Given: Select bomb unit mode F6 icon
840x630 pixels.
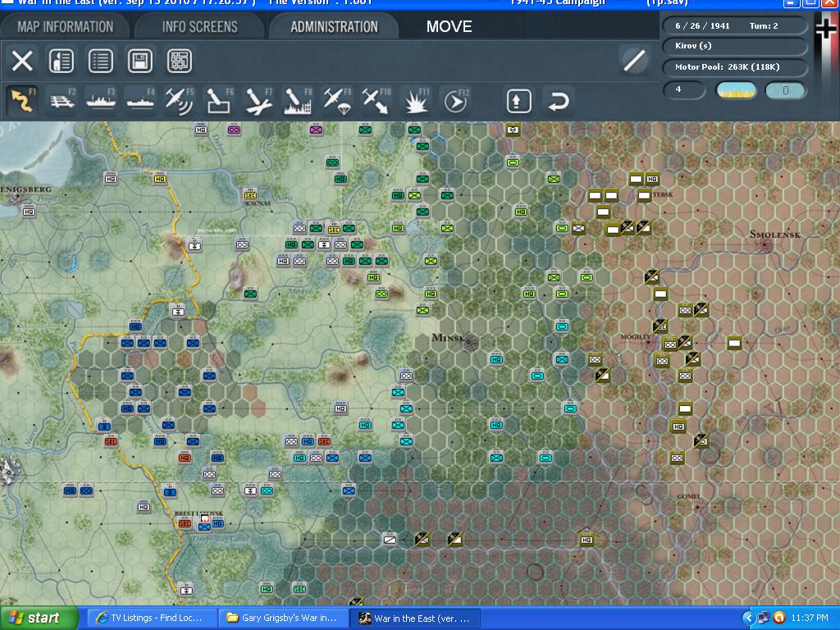Looking at the screenshot, I should click(219, 100).
